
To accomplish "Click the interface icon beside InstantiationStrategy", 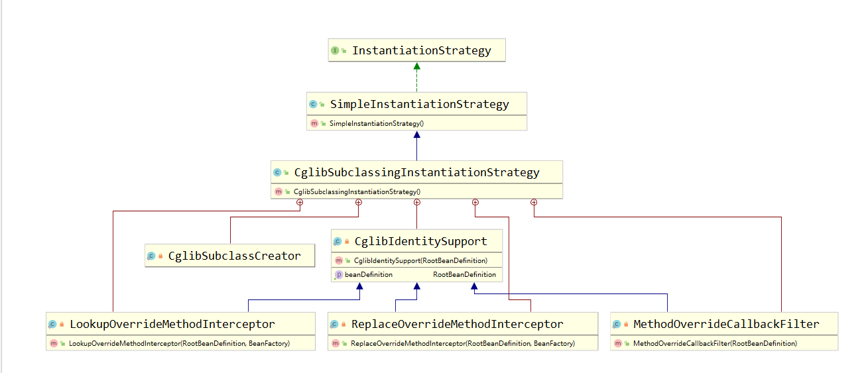I will pos(335,50).
